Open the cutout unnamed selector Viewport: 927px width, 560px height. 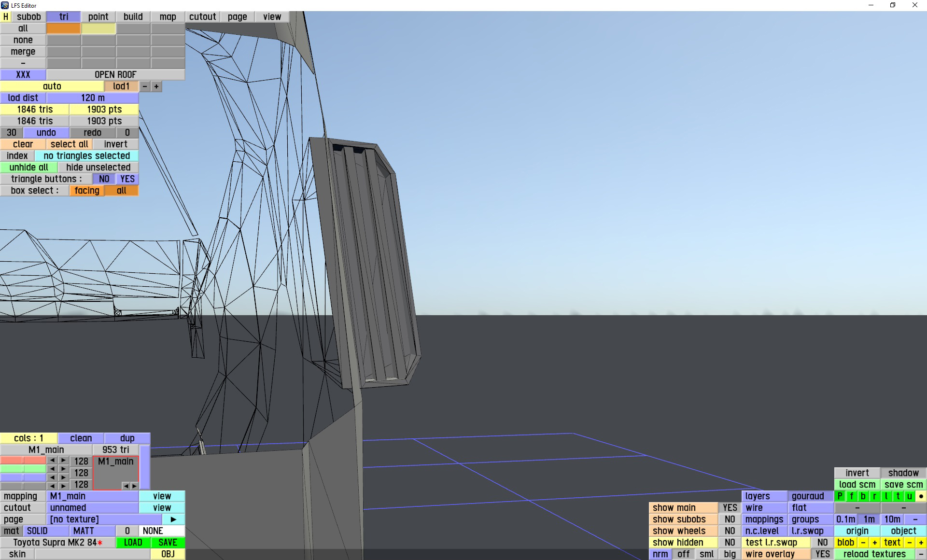[93, 508]
